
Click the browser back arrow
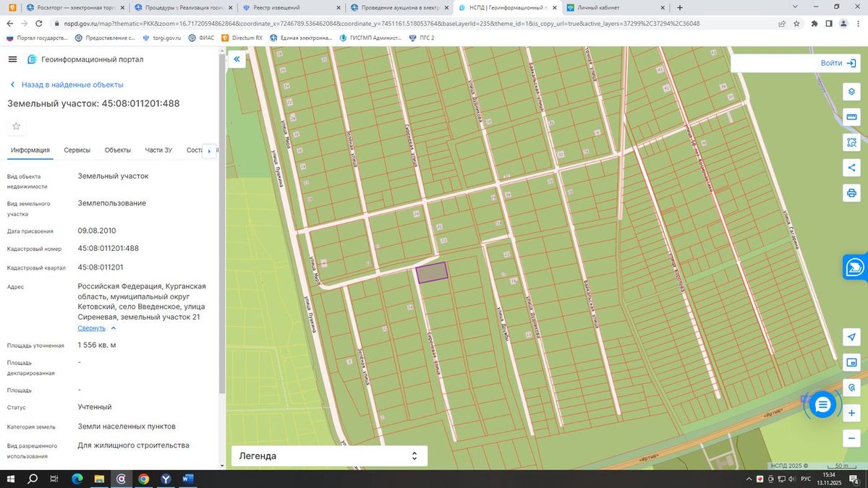point(10,23)
